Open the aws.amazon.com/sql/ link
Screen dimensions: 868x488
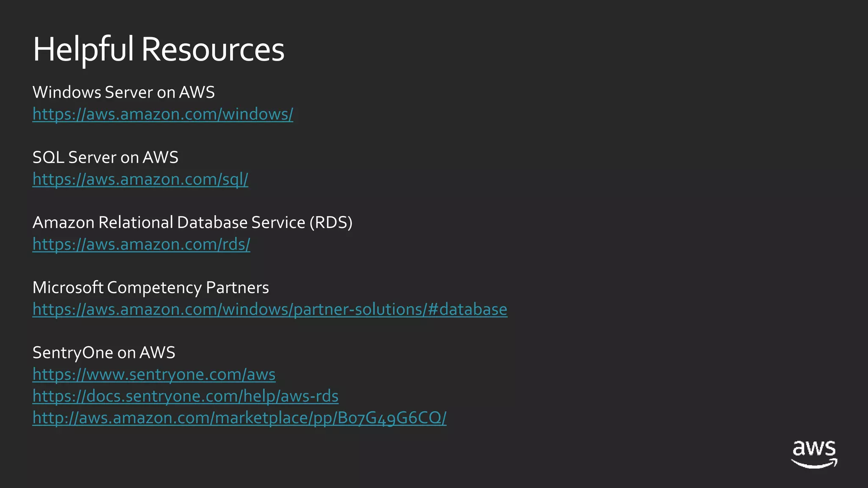(140, 180)
